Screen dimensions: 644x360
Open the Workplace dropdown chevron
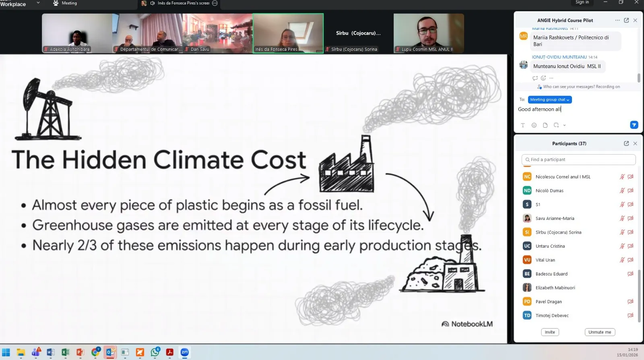[x=38, y=3]
